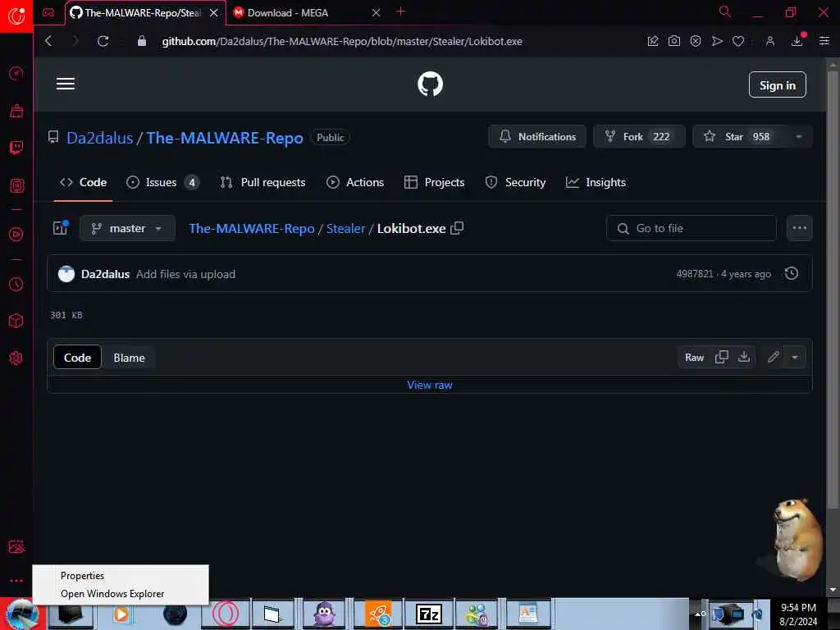Expand more edit options dropdown arrow

coord(795,358)
